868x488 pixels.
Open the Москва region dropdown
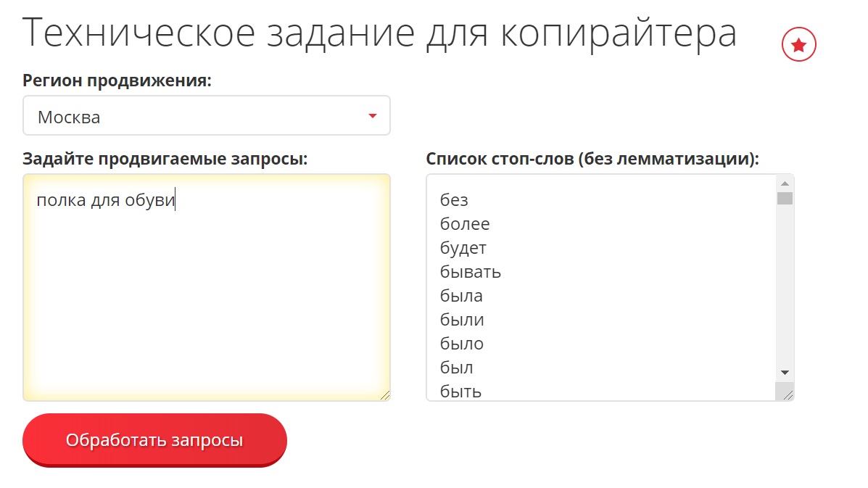click(x=207, y=116)
